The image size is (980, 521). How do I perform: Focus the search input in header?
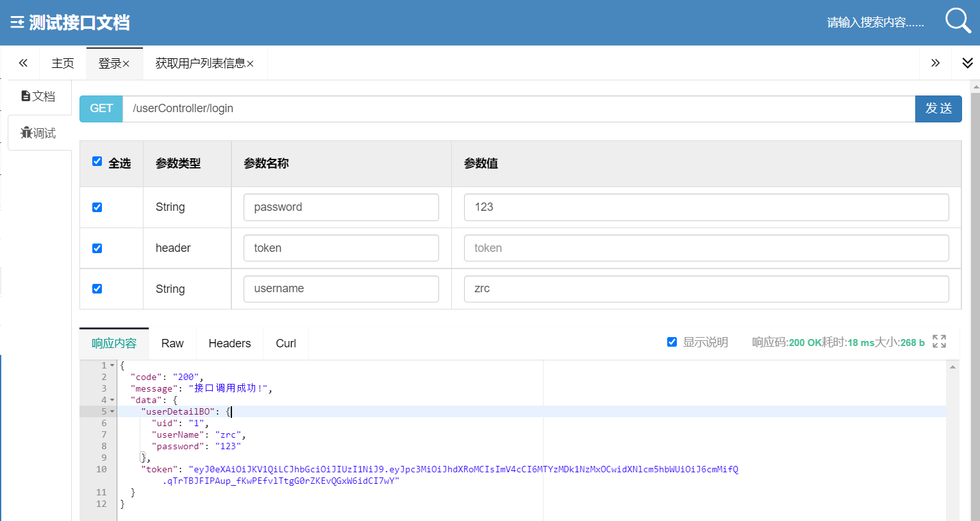(x=876, y=22)
